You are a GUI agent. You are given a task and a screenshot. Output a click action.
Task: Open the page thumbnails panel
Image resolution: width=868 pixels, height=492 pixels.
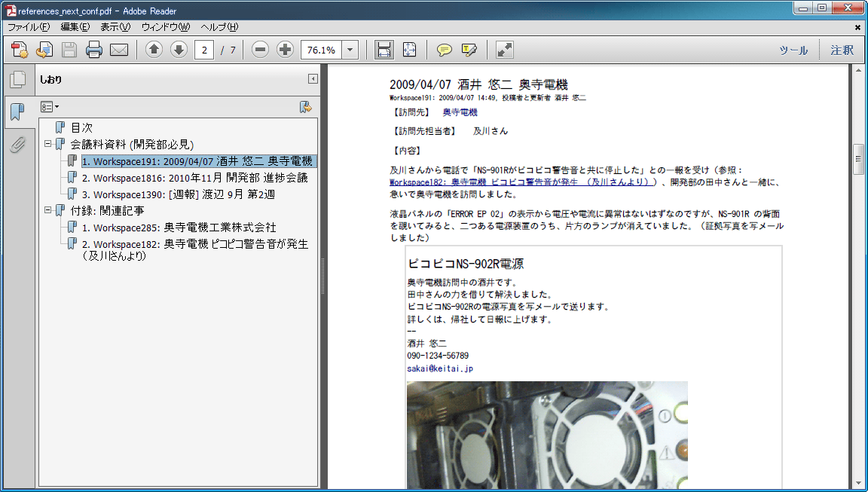pos(18,79)
